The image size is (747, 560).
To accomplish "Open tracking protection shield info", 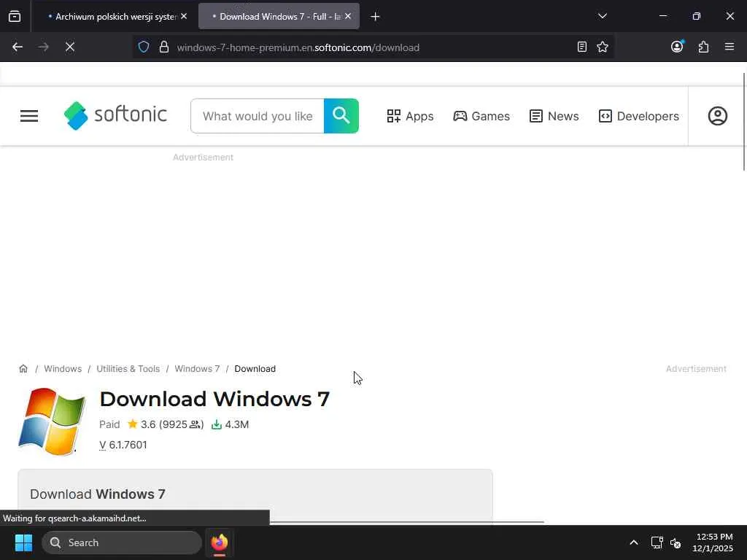I will pos(144,47).
